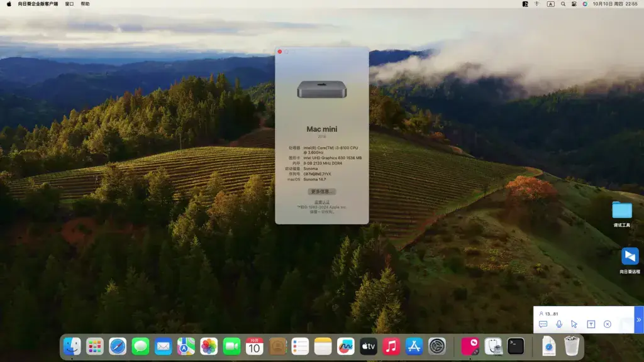Image resolution: width=644 pixels, height=362 pixels.
Task: Switch input source via the A icon
Action: point(551,4)
